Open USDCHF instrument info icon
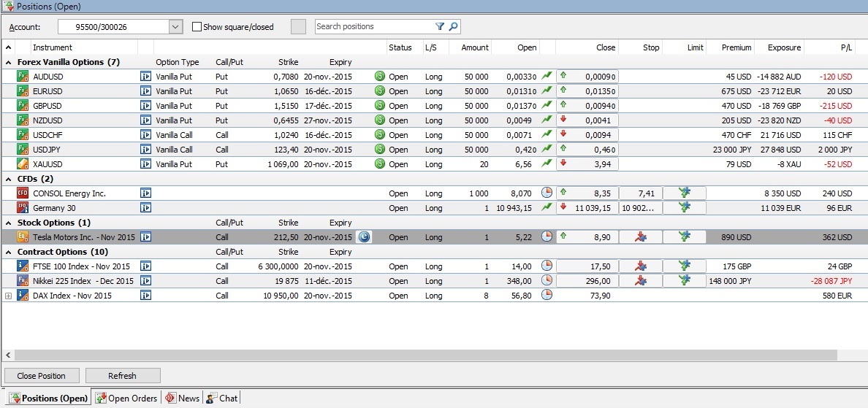The height and width of the screenshot is (408, 868). [145, 135]
